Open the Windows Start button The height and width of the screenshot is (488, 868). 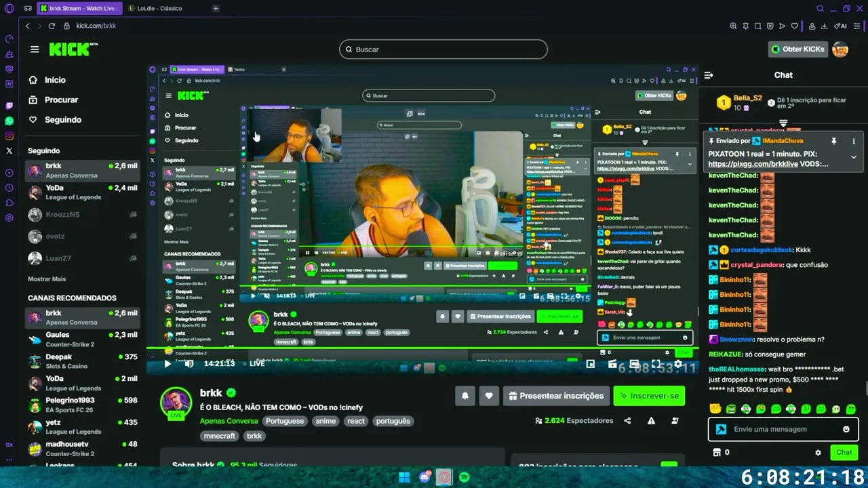pos(404,477)
